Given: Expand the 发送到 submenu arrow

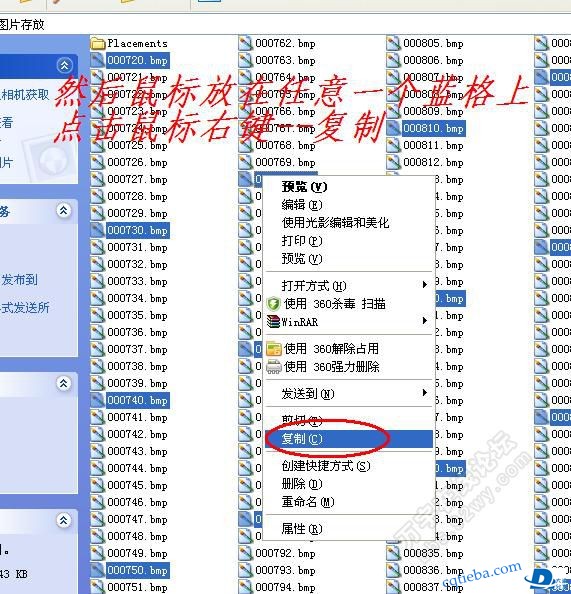Looking at the screenshot, I should point(425,393).
